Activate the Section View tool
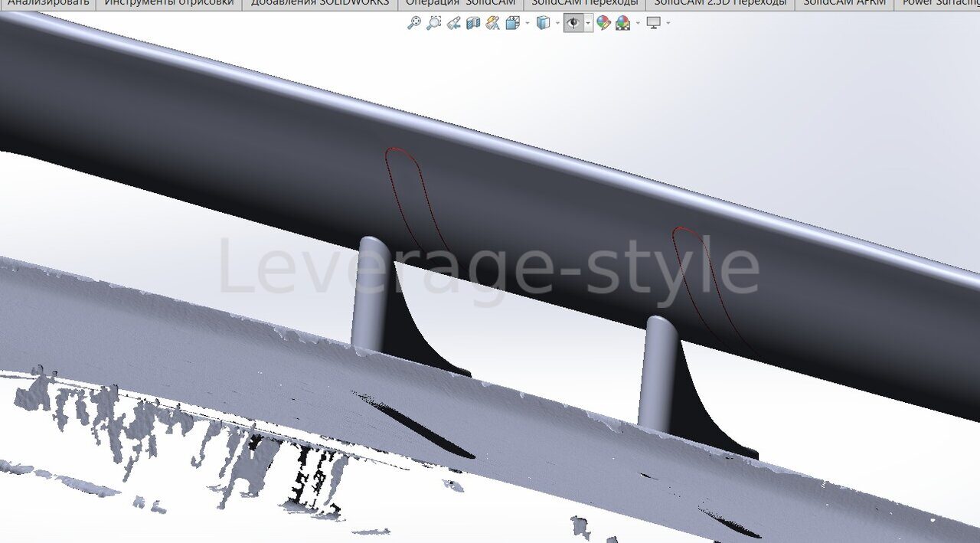The image size is (980, 543). click(473, 24)
